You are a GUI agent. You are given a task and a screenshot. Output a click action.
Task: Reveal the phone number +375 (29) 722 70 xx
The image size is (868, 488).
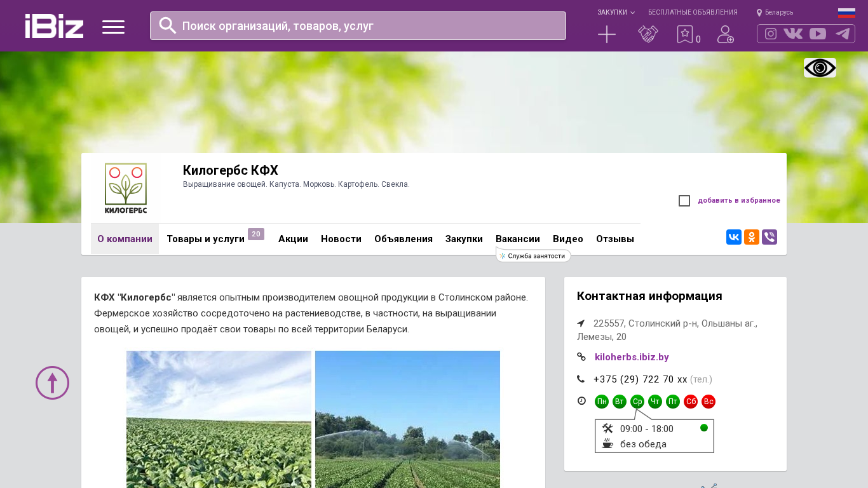point(641,379)
